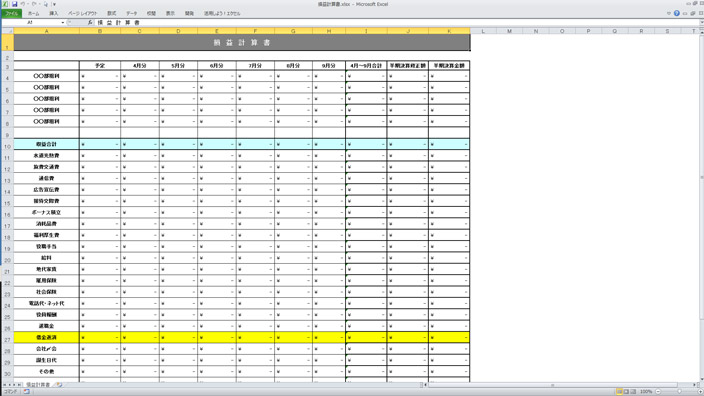Click the 旅費交通費 row label
This screenshot has width=704, height=396.
(46, 167)
